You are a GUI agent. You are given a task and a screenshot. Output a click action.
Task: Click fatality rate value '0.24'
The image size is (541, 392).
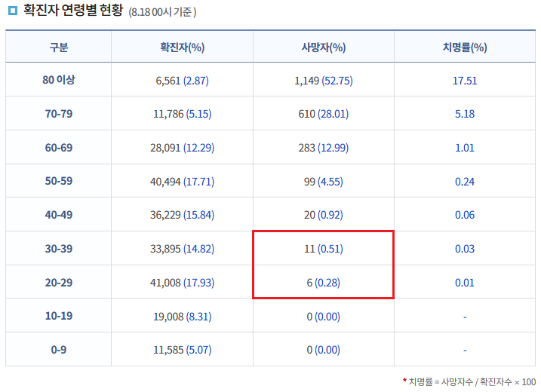click(465, 182)
